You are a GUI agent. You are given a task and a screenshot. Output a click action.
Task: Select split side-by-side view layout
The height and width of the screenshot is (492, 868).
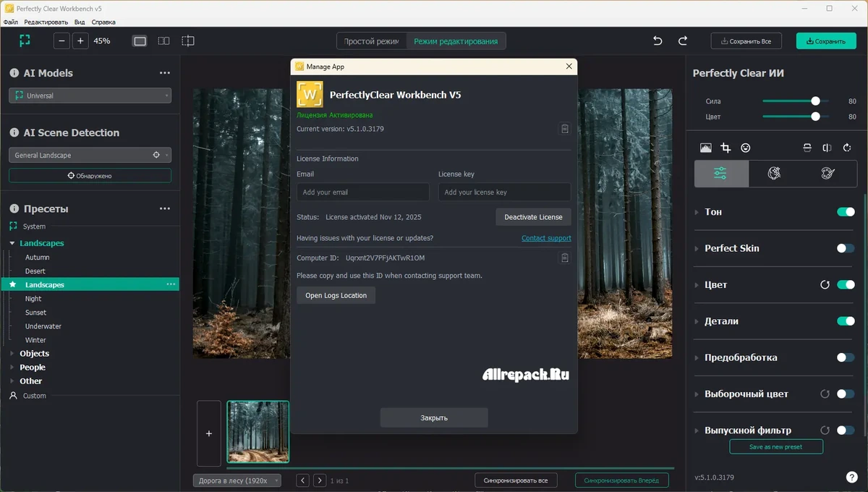click(x=164, y=41)
